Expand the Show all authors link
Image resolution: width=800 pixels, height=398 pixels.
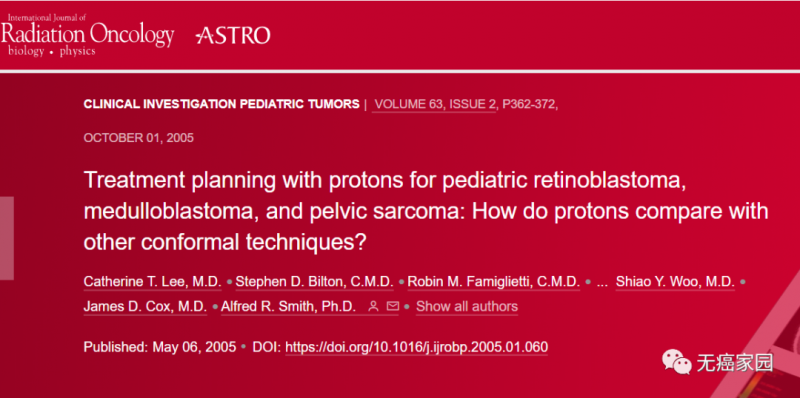pos(467,307)
